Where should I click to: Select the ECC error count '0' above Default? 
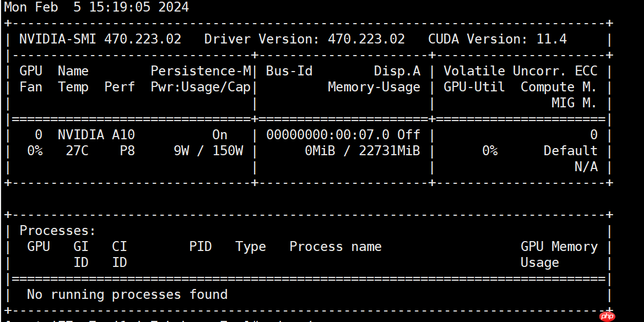(593, 134)
